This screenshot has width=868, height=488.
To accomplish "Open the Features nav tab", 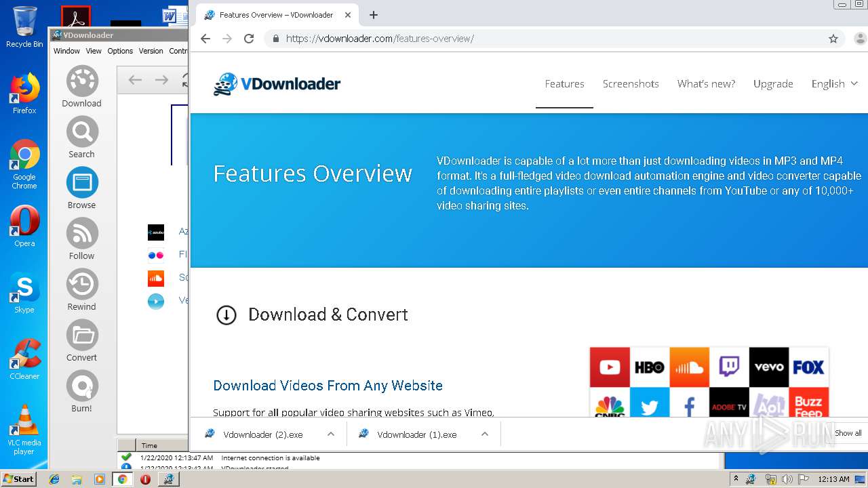I will point(564,84).
